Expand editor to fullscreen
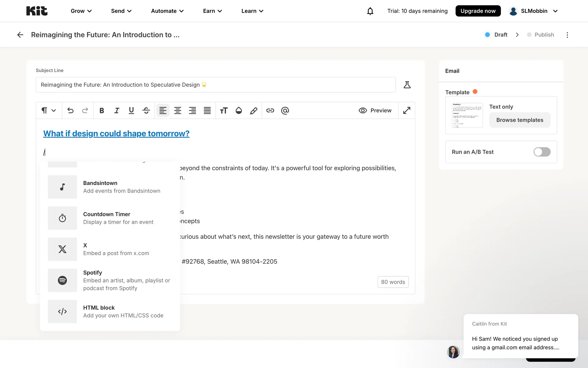 407,110
